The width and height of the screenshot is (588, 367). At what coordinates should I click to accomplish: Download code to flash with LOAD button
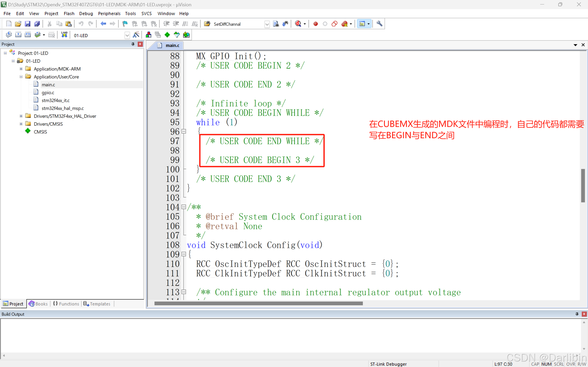[x=64, y=34]
